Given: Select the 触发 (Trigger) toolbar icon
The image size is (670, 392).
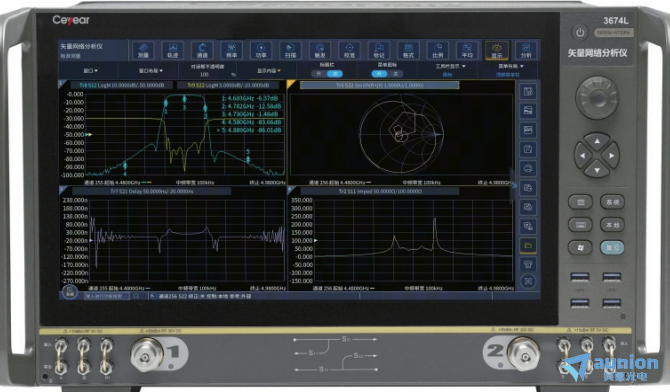Looking at the screenshot, I should tap(320, 50).
